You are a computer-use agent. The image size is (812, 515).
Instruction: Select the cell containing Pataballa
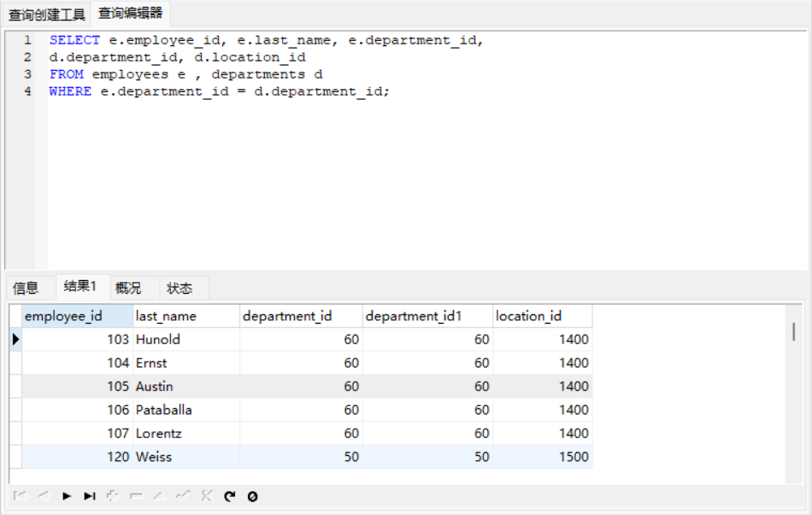(x=163, y=410)
